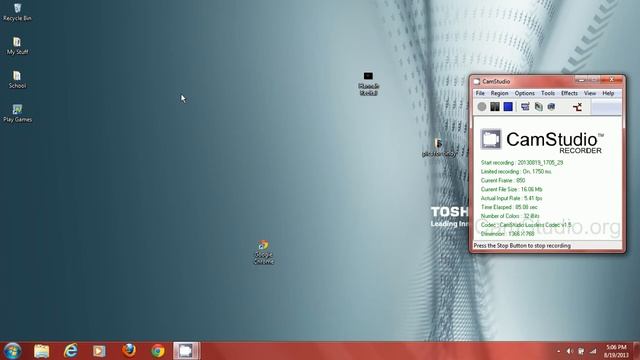Click the Show desktop strip on the taskbar
The width and height of the screenshot is (640, 360).
[x=636, y=351]
